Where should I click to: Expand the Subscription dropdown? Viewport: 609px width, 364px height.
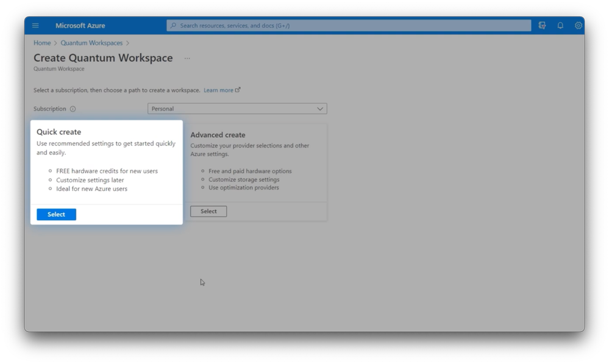coord(237,109)
